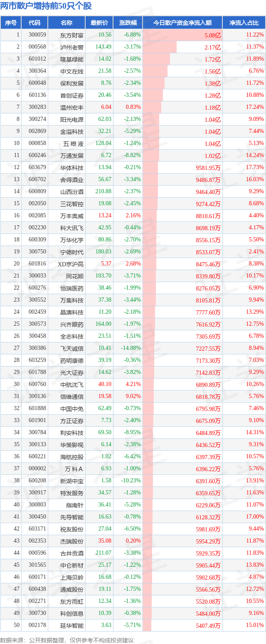
Task: Click price 40.10 for 中航沈飞
Action: 105,384
